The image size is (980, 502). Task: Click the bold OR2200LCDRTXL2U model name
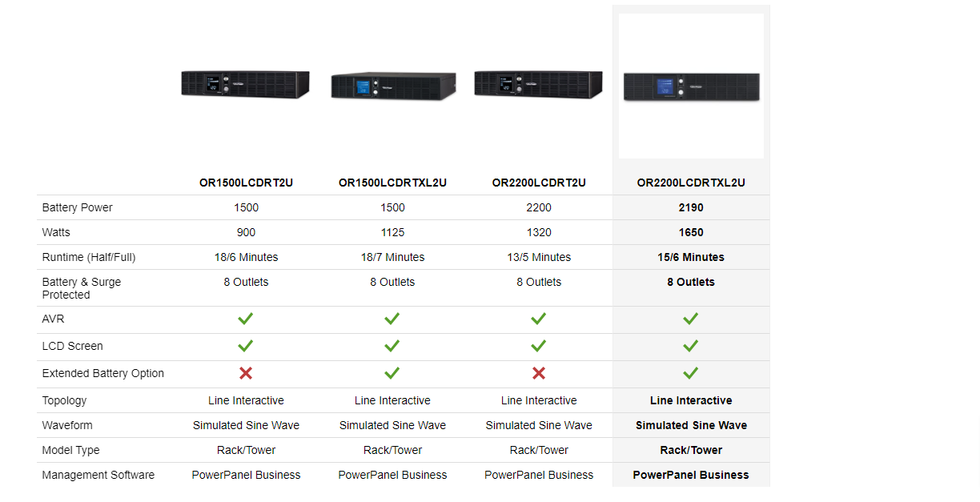click(x=691, y=183)
